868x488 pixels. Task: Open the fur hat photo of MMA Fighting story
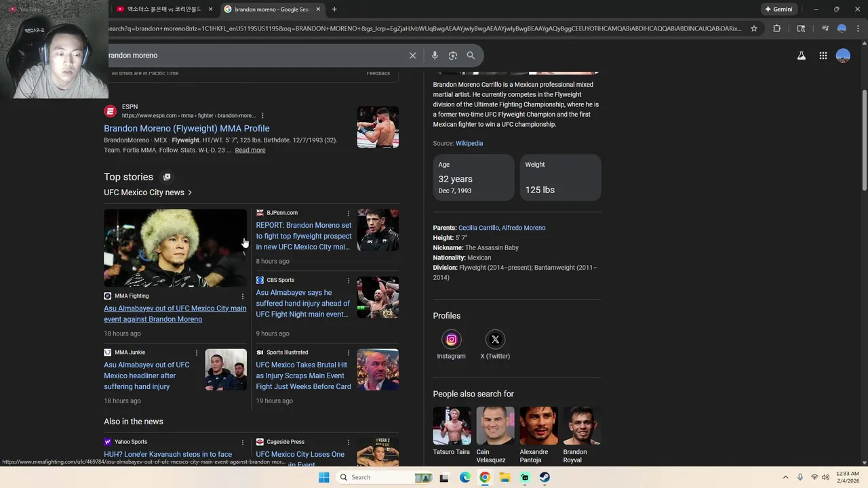(176, 248)
